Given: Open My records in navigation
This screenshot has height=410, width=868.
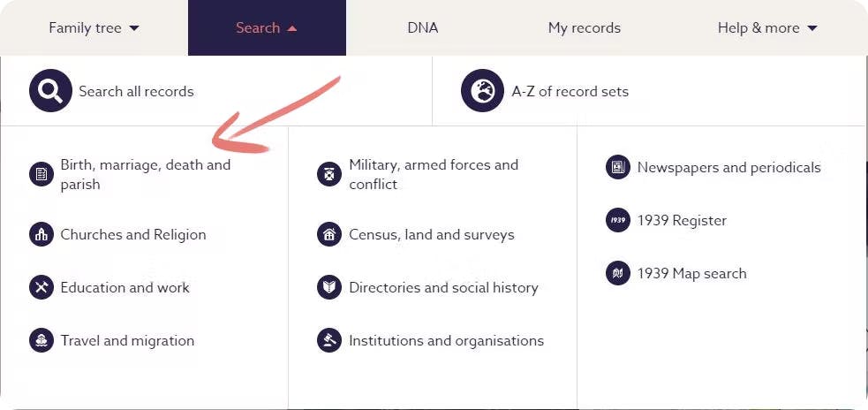Looking at the screenshot, I should click(x=584, y=28).
